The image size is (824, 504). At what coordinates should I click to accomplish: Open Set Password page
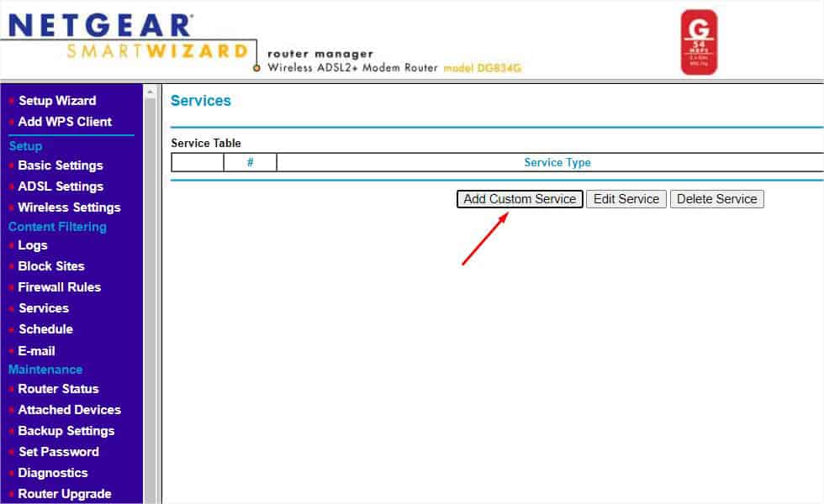coord(59,452)
